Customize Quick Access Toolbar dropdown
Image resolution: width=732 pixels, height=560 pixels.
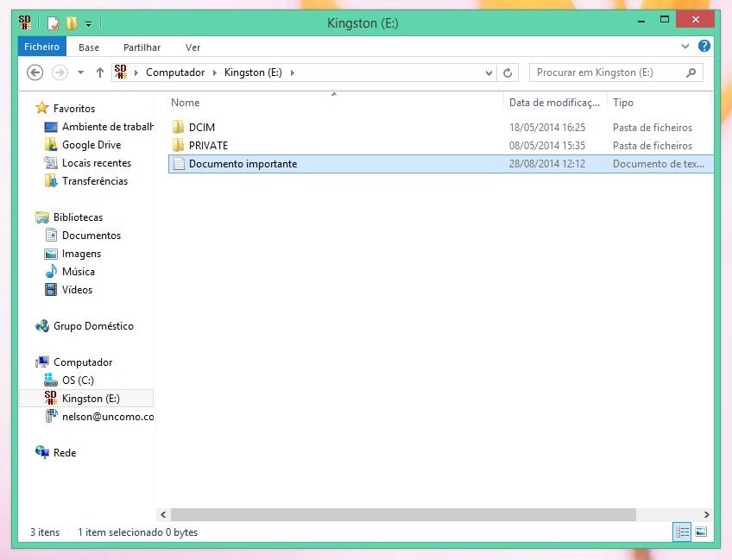click(x=88, y=23)
